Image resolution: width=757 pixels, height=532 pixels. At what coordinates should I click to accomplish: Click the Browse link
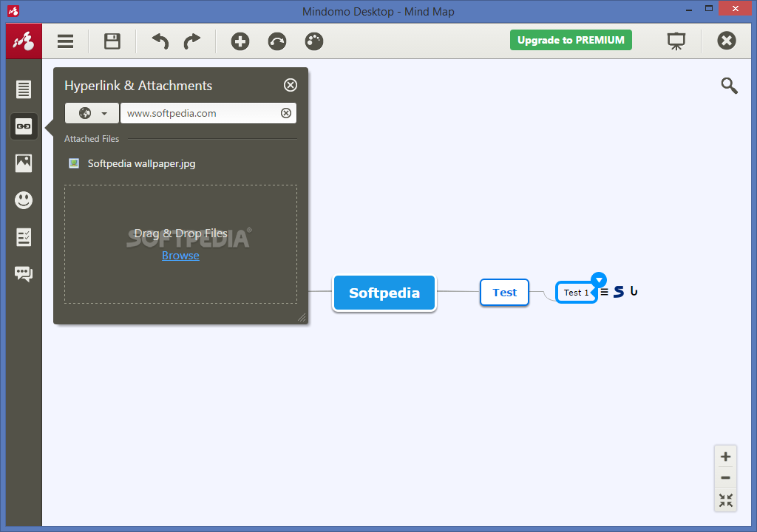(180, 256)
